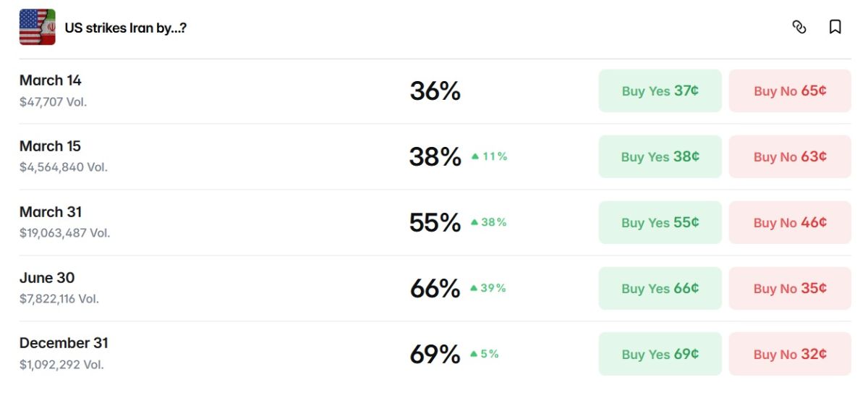This screenshot has width=868, height=393.
Task: Buy No at 32¢ for December 31
Action: pyautogui.click(x=790, y=355)
